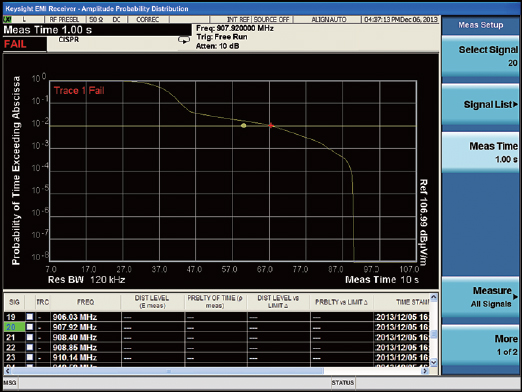Click highlighted signal number 20 cell
This screenshot has width=522, height=392.
point(14,327)
